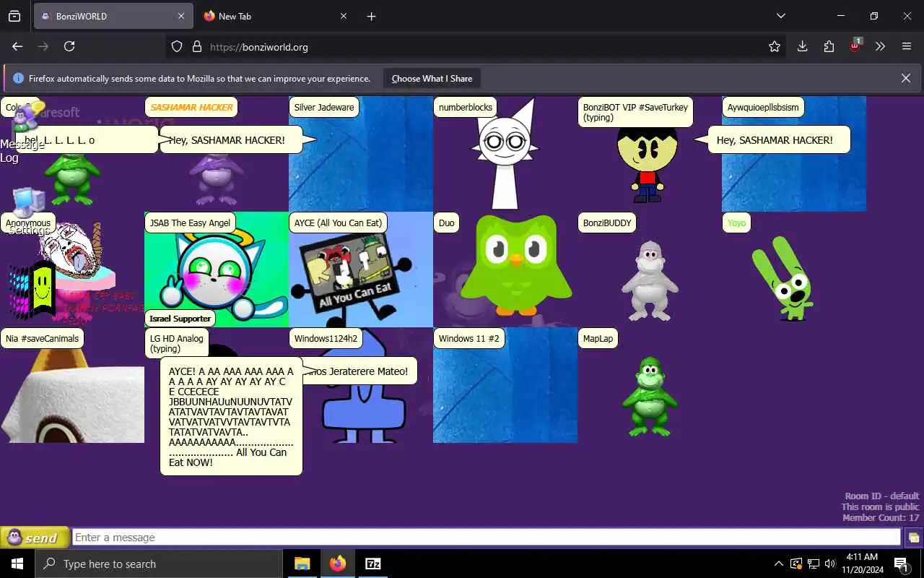Click the volume speaker tray icon
The width and height of the screenshot is (924, 578).
830,564
